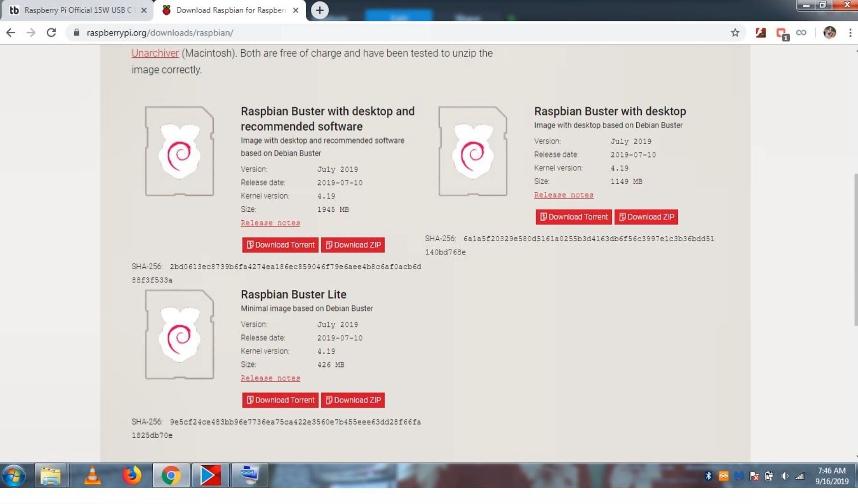Viewport: 858px width, 504px height.
Task: Open Malwarebytes from the system tray
Action: [x=738, y=476]
